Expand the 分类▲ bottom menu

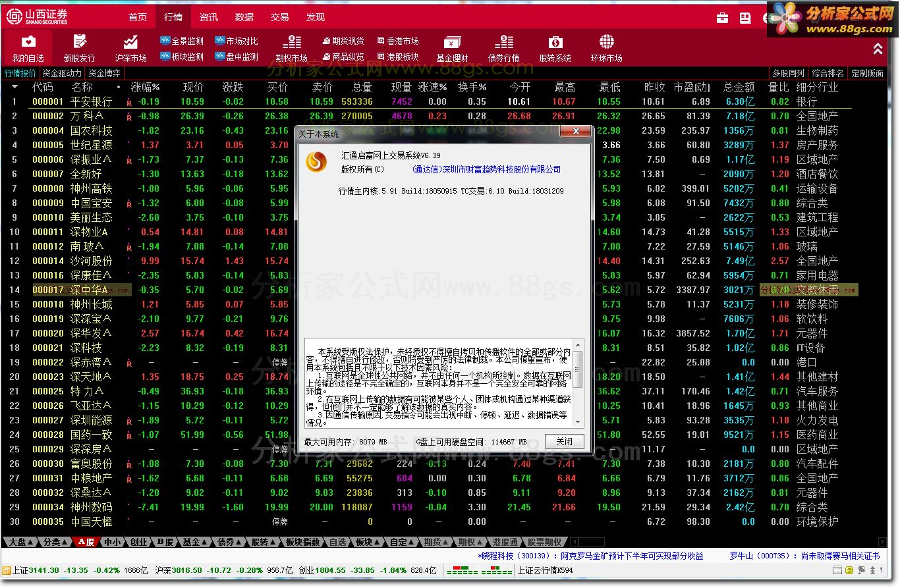click(x=56, y=542)
